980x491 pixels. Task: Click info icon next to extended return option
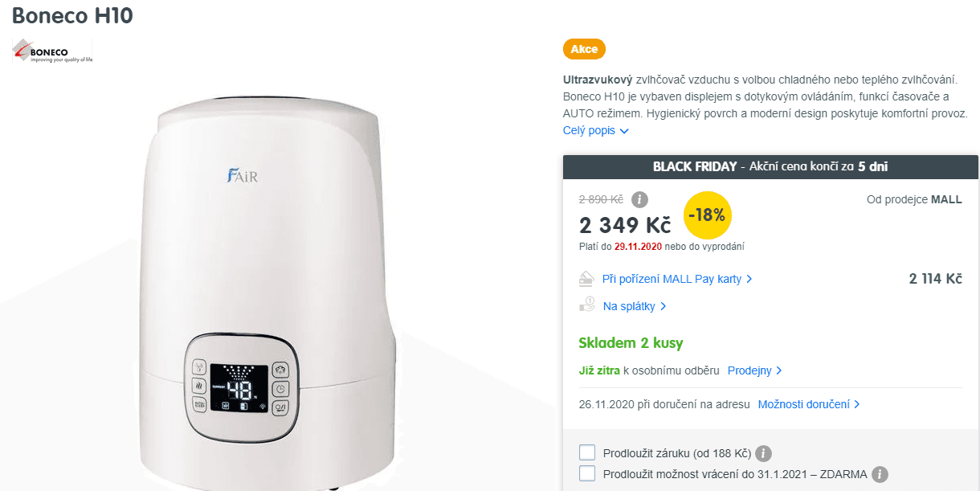pyautogui.click(x=880, y=474)
